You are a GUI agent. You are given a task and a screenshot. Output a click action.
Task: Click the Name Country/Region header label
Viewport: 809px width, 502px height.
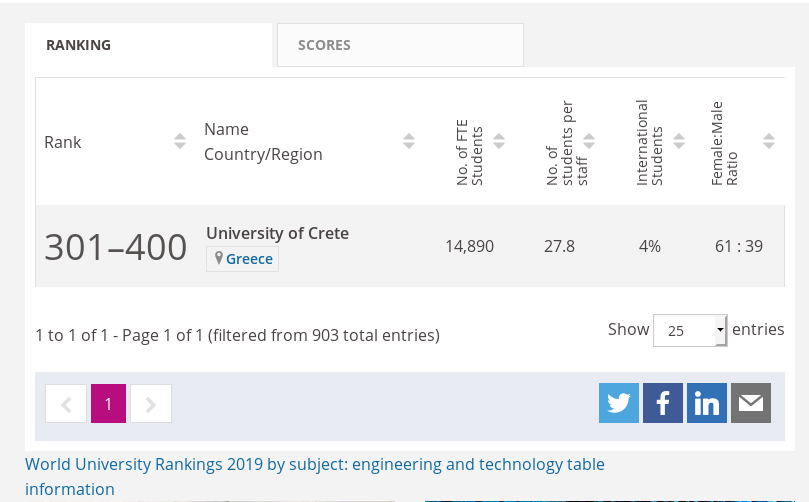click(263, 141)
